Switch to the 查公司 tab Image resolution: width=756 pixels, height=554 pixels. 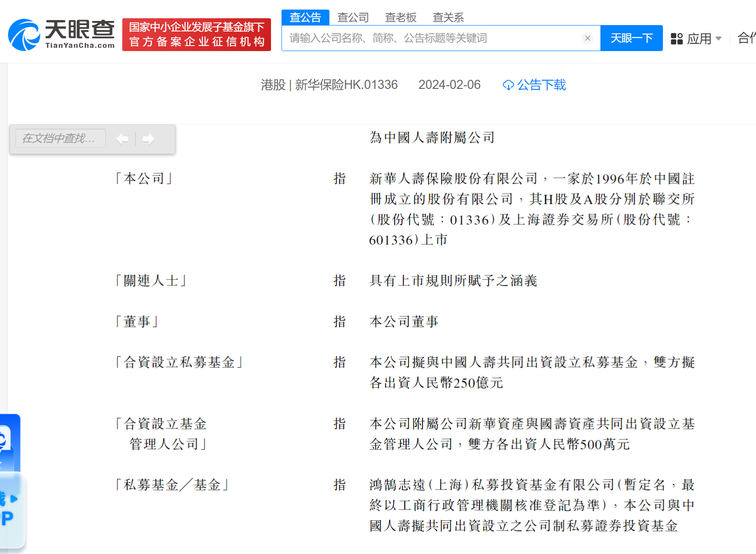tap(353, 17)
